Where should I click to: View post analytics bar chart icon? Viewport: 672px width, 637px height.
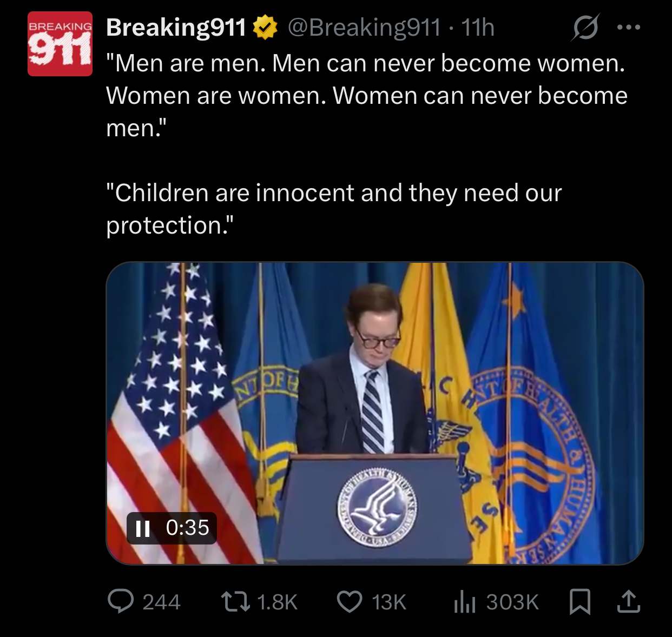(465, 601)
